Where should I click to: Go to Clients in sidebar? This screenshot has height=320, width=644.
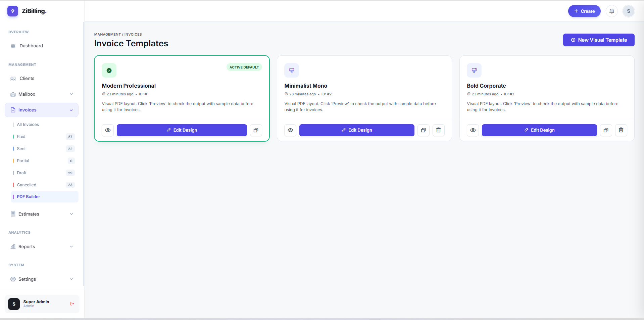tap(27, 79)
